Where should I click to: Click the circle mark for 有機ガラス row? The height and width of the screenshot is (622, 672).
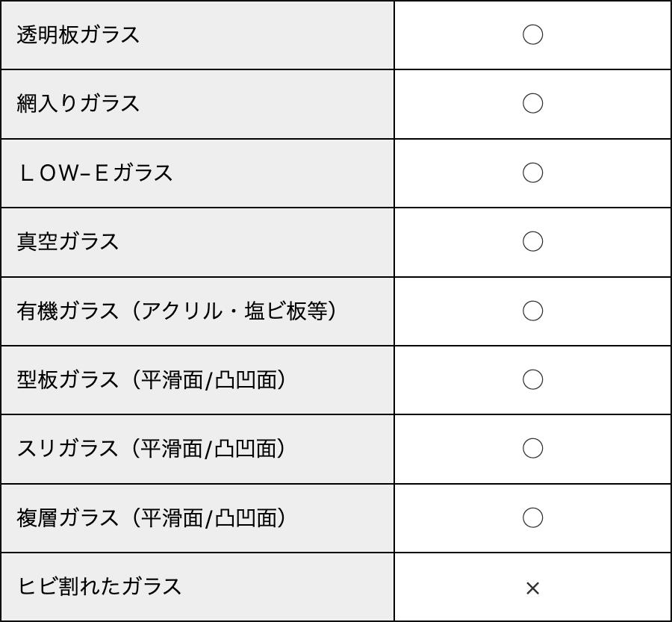pos(532,311)
